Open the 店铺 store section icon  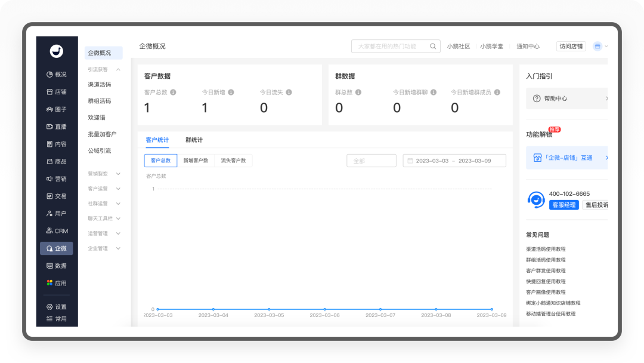click(50, 92)
